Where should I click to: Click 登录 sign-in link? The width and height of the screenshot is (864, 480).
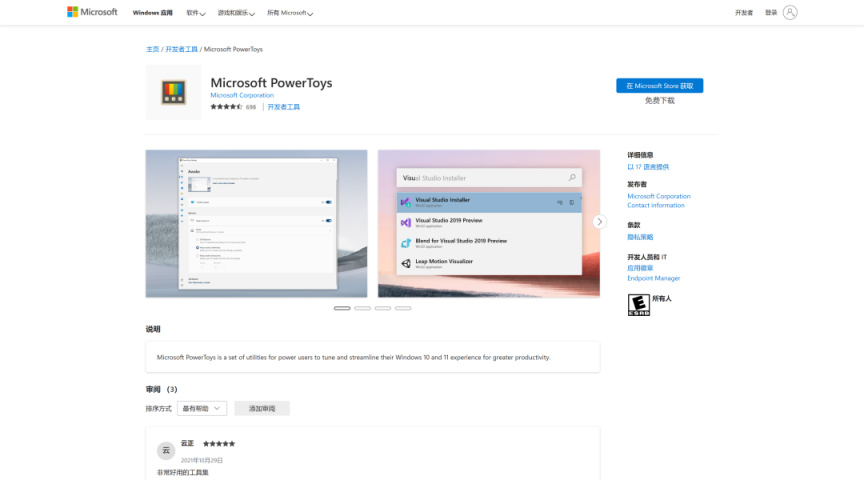point(771,13)
